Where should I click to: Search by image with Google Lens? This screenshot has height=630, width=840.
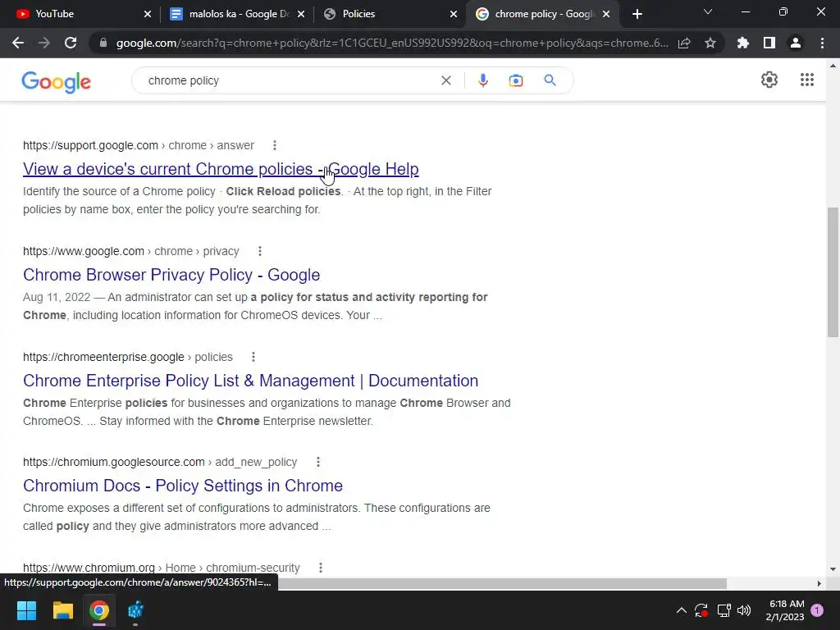tap(516, 80)
